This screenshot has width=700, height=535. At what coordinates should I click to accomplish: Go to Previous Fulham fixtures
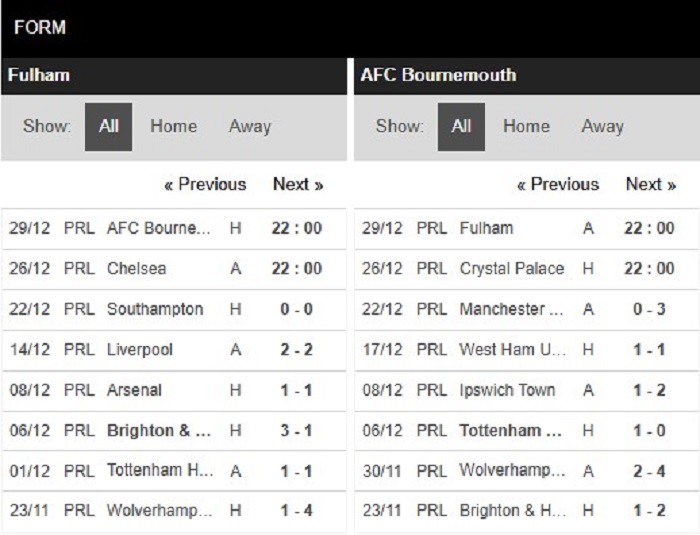click(x=205, y=184)
